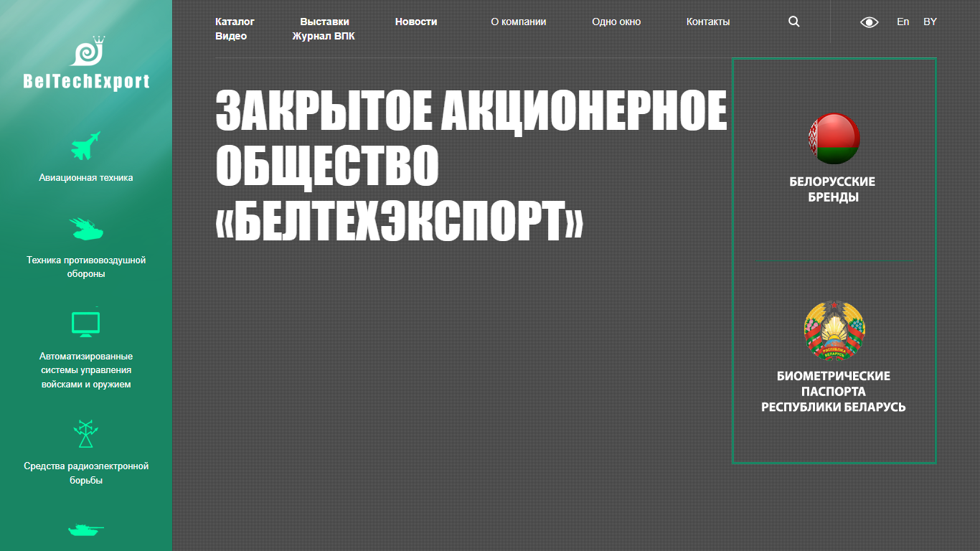Image resolution: width=980 pixels, height=551 pixels.
Task: Open the О компании menu item
Action: [519, 22]
